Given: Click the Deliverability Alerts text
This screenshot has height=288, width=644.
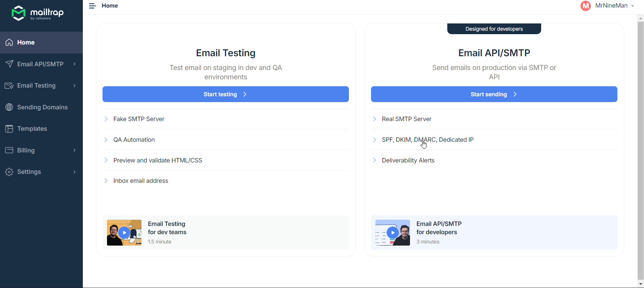Looking at the screenshot, I should tap(408, 160).
